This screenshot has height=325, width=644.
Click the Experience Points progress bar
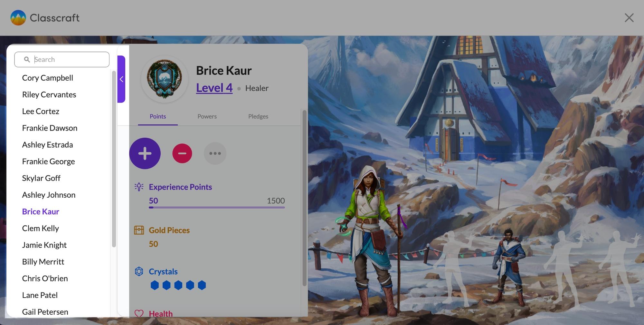point(217,208)
